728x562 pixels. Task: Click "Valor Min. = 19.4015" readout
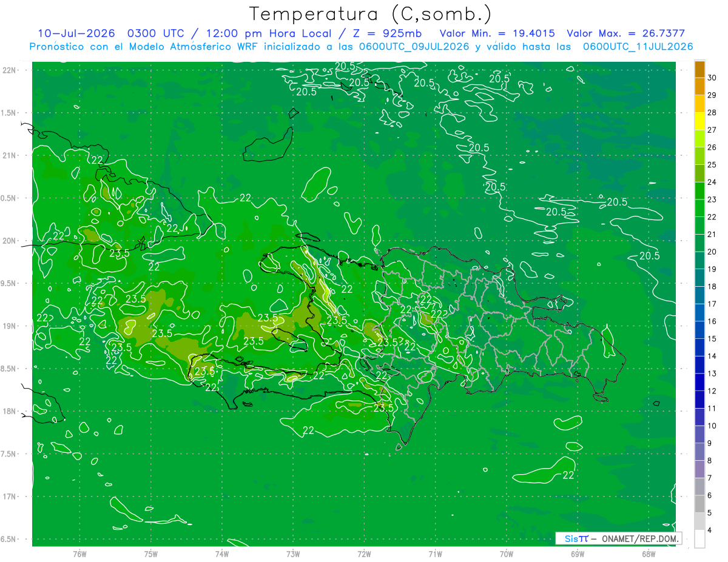pos(497,33)
